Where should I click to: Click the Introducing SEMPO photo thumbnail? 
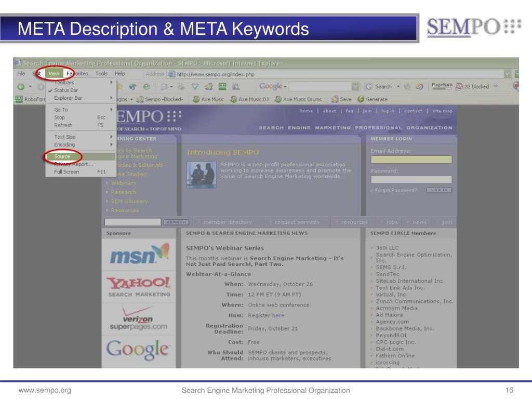202,175
